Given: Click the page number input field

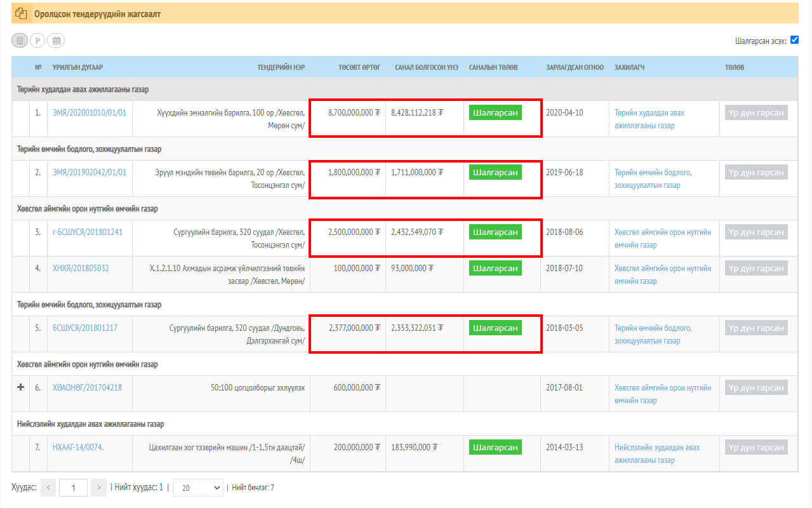Looking at the screenshot, I should [73, 488].
